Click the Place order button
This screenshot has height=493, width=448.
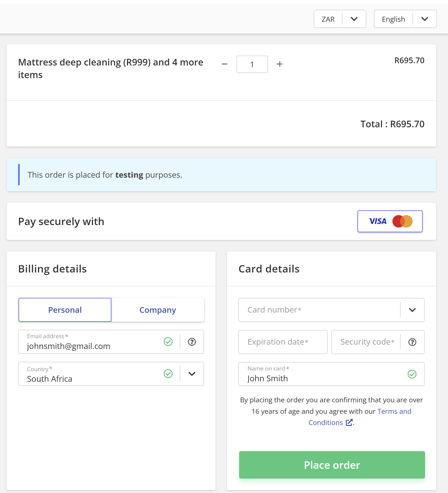pos(332,465)
